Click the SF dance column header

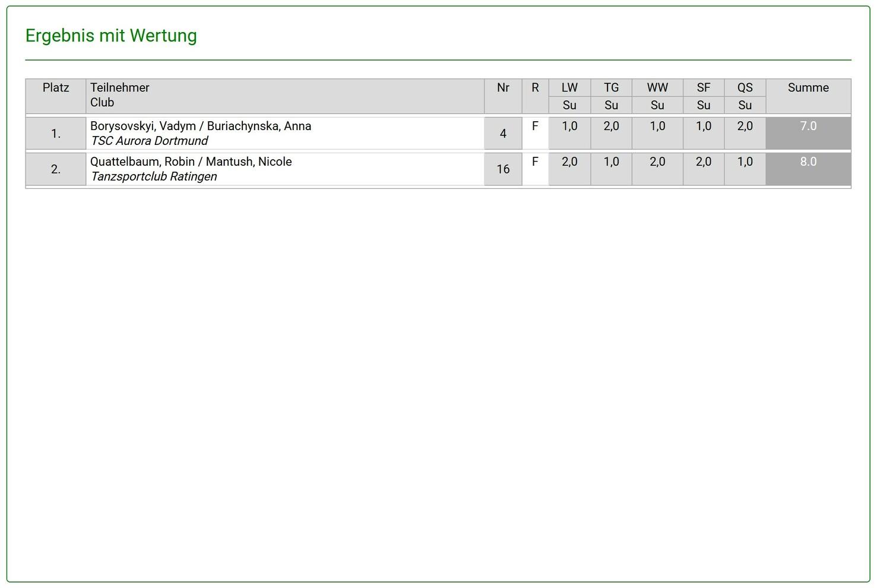pyautogui.click(x=704, y=88)
